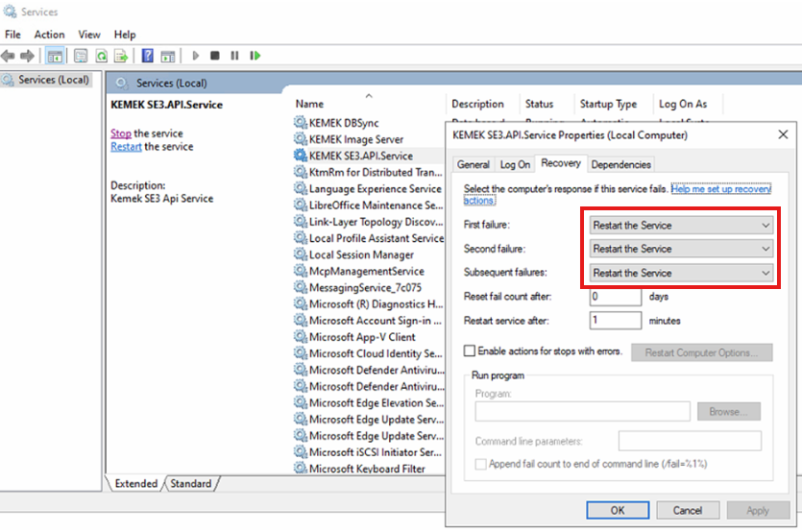Select the gear icon of Local Session Manager
This screenshot has width=802, height=532.
(x=301, y=254)
